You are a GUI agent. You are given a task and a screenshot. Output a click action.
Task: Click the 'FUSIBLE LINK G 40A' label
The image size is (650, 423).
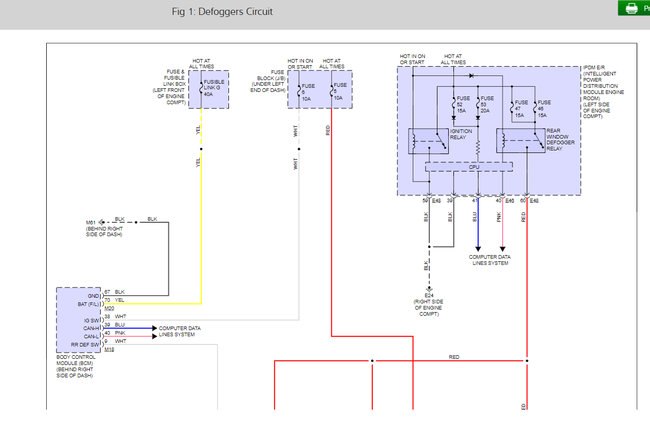[214, 88]
